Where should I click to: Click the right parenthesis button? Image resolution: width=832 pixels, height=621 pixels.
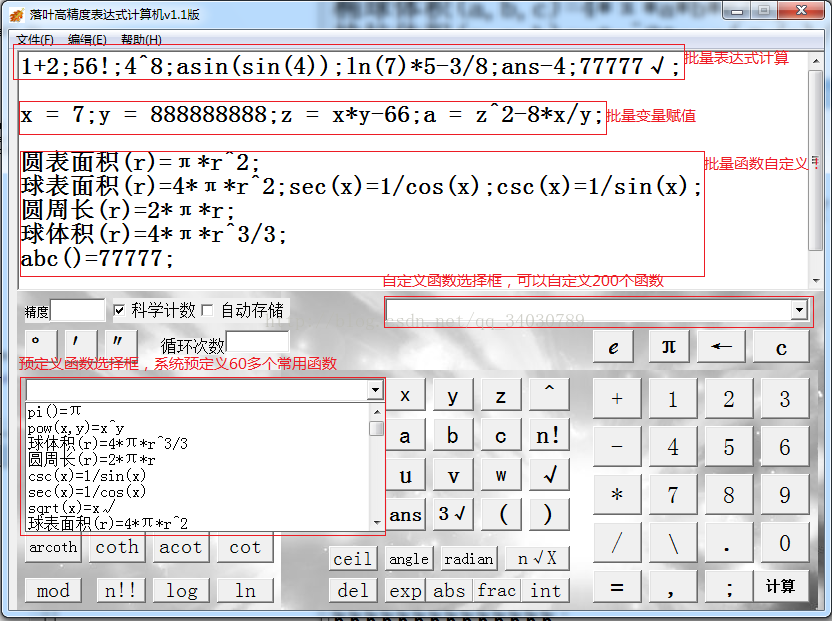pos(549,514)
